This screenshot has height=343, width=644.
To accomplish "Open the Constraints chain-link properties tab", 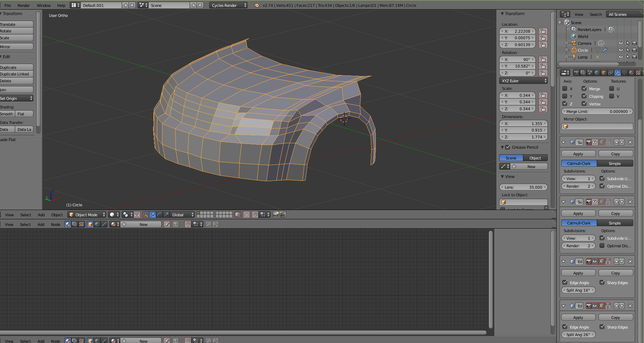I will (x=611, y=73).
